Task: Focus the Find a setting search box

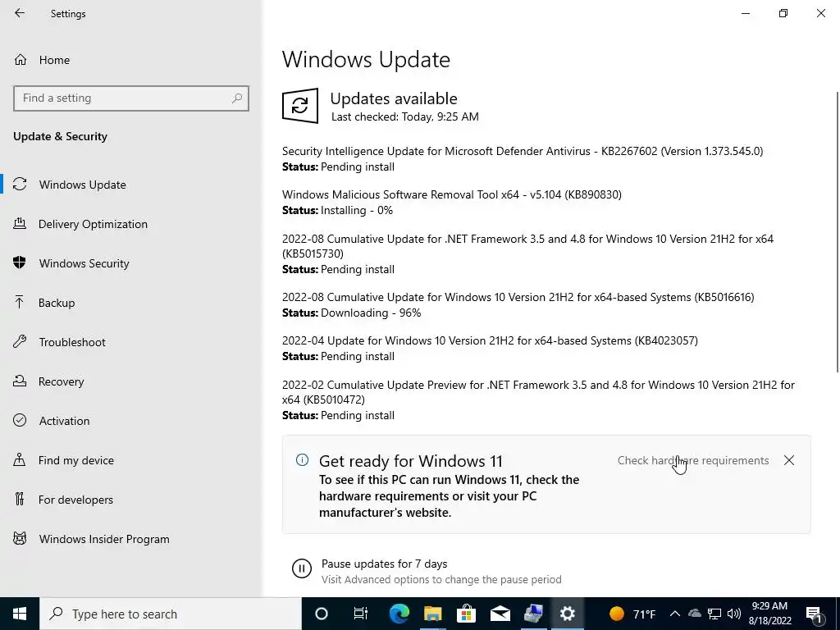Action: [131, 98]
